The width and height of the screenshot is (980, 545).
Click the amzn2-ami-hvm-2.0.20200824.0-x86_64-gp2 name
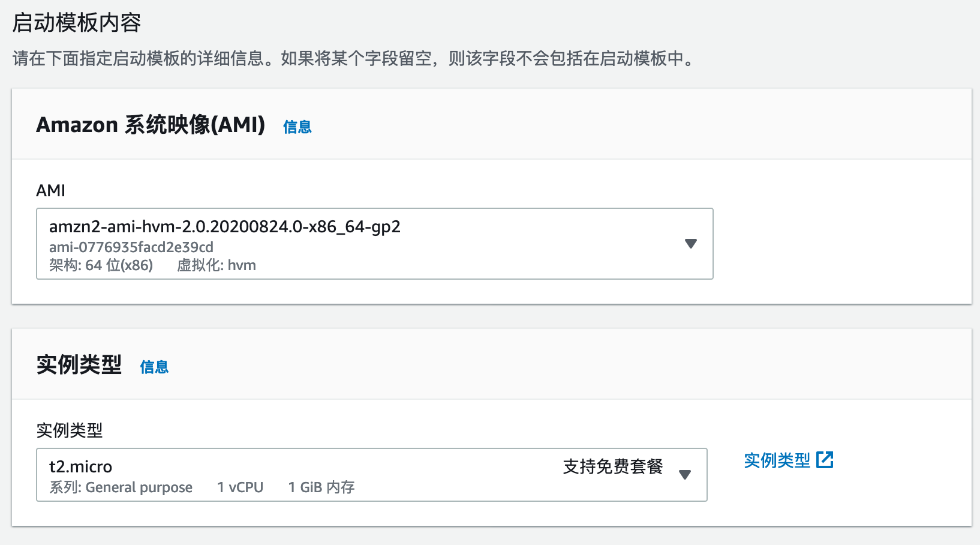pyautogui.click(x=225, y=226)
